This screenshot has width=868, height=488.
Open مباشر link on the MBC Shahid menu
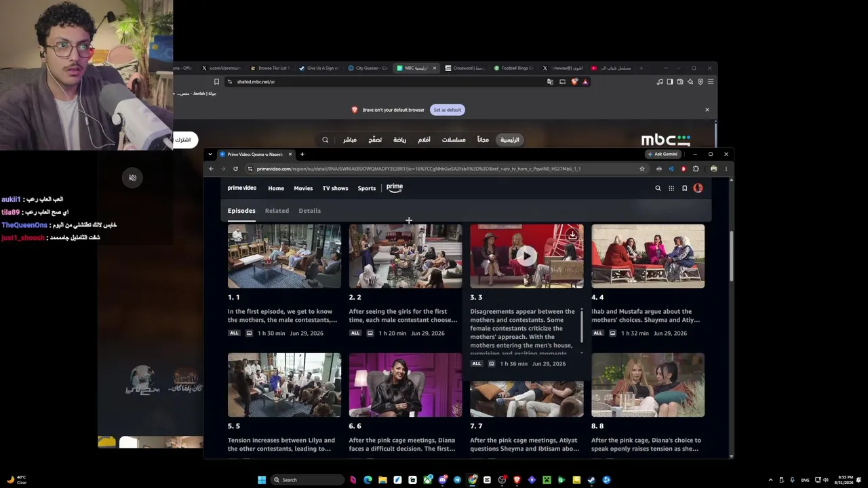[x=350, y=140]
